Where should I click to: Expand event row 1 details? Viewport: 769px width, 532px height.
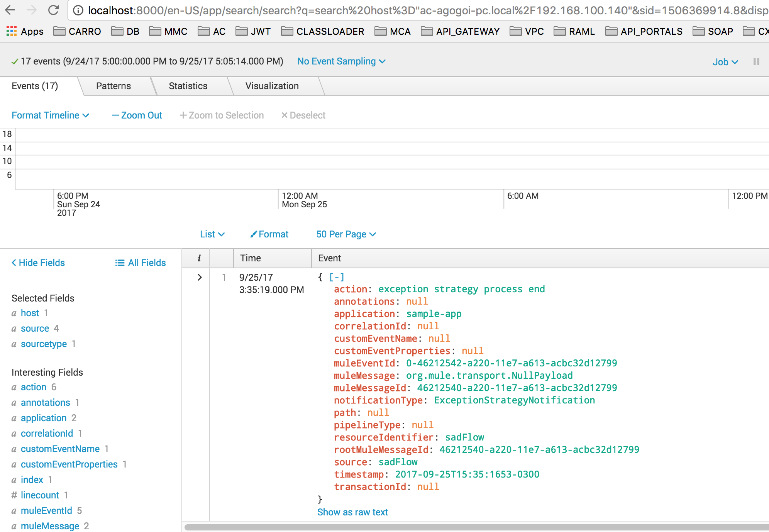click(200, 277)
